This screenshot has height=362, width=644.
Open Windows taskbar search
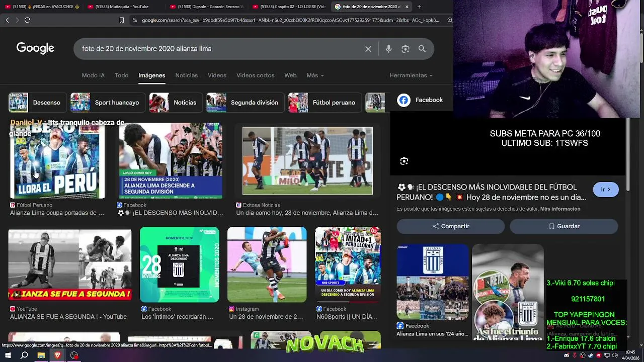pyautogui.click(x=24, y=355)
